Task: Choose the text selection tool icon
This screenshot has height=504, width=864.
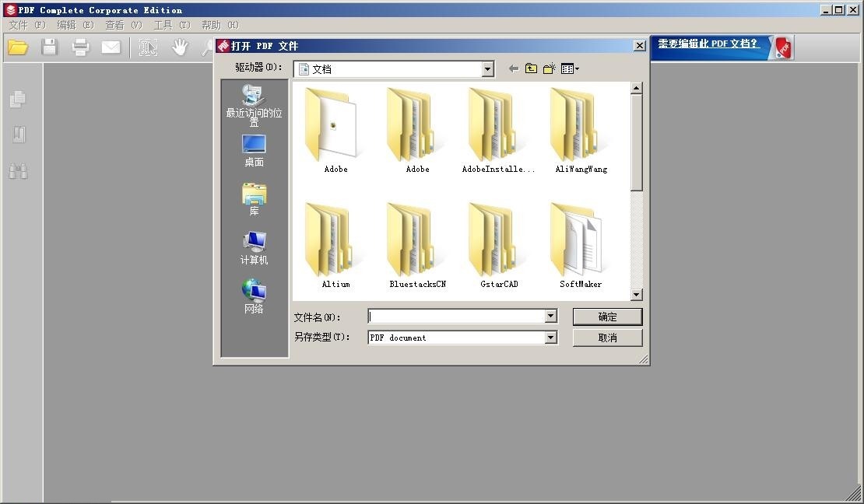Action: (148, 47)
